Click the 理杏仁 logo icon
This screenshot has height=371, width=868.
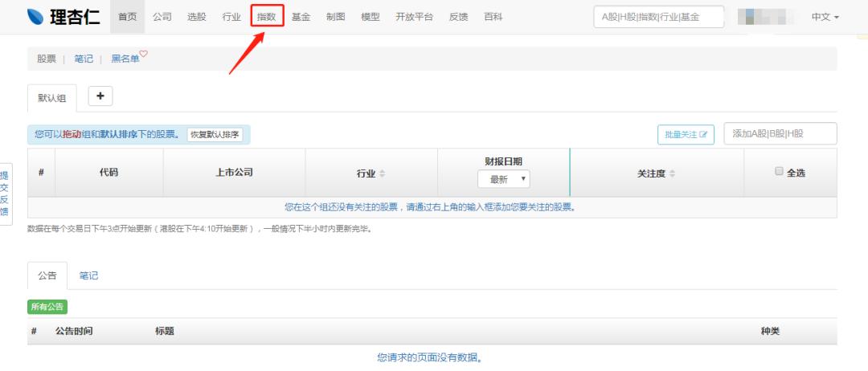tap(35, 17)
